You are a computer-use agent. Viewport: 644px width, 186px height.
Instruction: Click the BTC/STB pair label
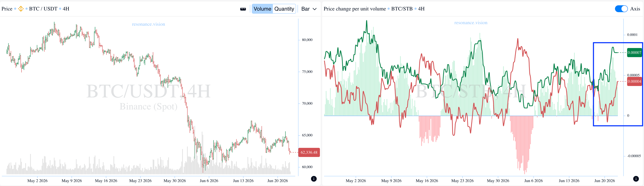(x=402, y=9)
